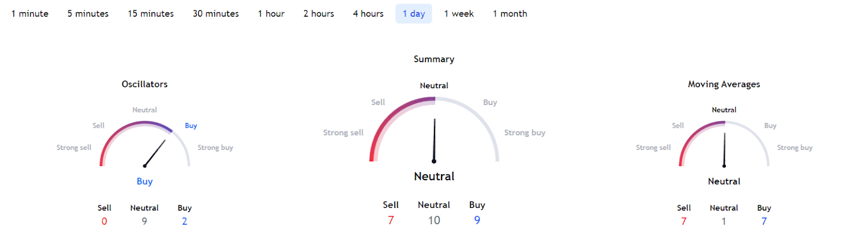Image resolution: width=868 pixels, height=242 pixels.
Task: Click the Moving Averages gauge dial
Action: tap(724, 144)
